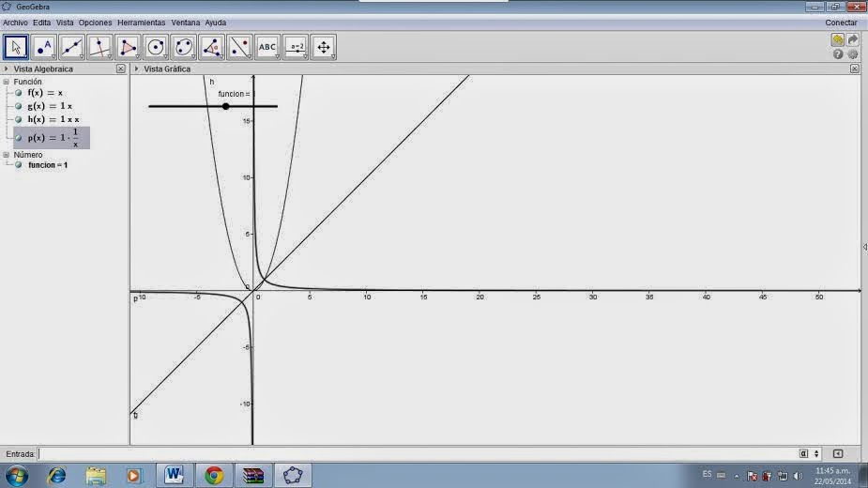Select the Move Graphics View tool
This screenshot has width=868, height=488.
pyautogui.click(x=324, y=47)
